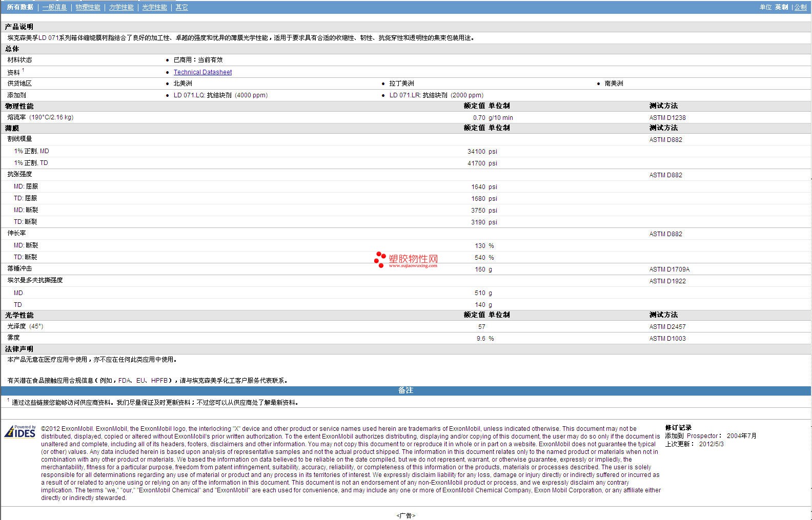Click the 140 g tear value

point(483,305)
